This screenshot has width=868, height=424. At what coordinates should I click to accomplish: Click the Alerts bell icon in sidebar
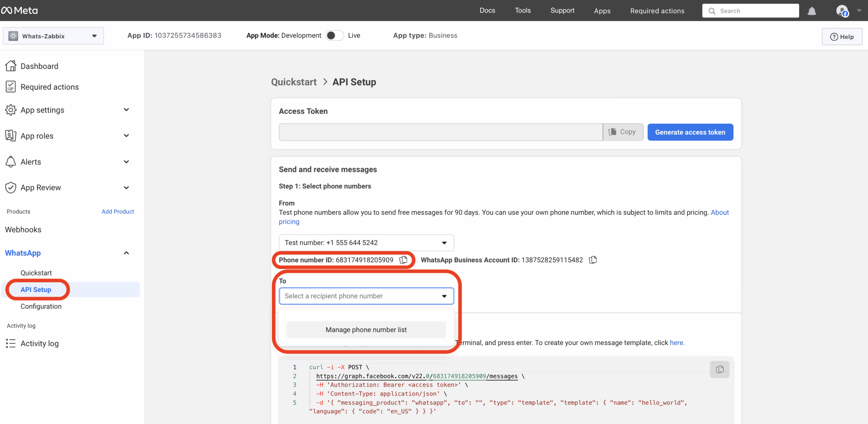click(x=11, y=162)
